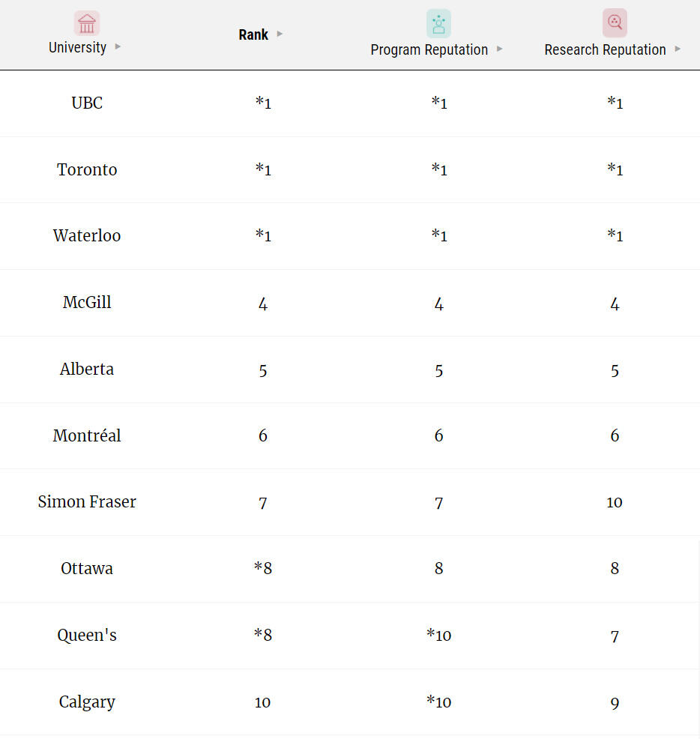This screenshot has height=739, width=700.
Task: Click the Research Reputation header label
Action: pyautogui.click(x=605, y=49)
